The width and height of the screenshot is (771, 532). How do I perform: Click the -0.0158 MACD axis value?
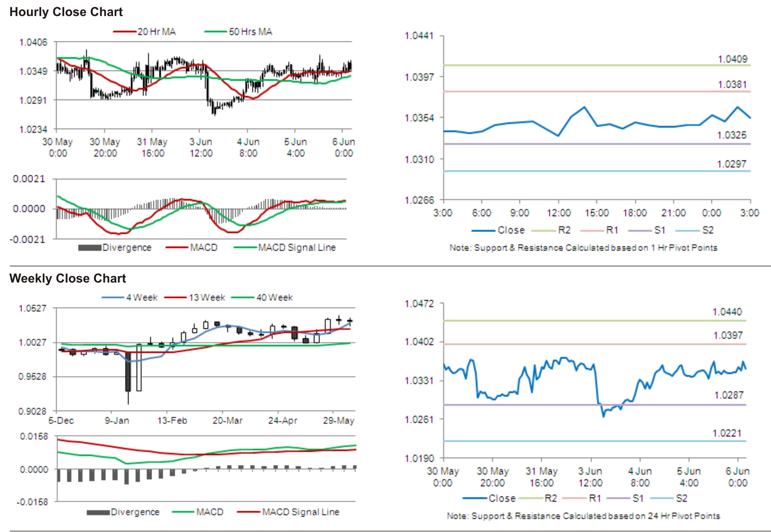pyautogui.click(x=32, y=502)
